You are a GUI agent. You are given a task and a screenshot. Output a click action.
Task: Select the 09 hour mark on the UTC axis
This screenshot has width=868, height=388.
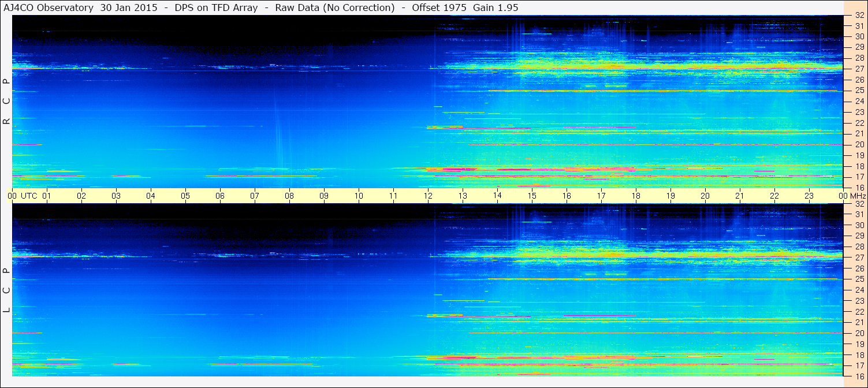pos(324,196)
